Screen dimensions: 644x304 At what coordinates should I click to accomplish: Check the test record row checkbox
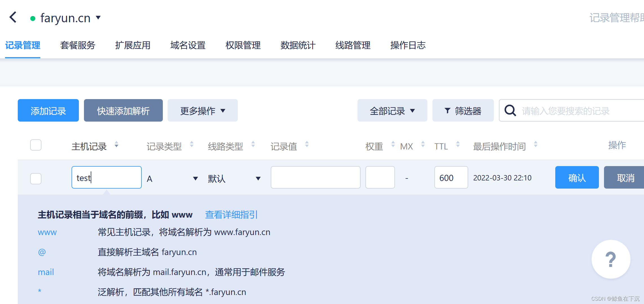tap(36, 178)
